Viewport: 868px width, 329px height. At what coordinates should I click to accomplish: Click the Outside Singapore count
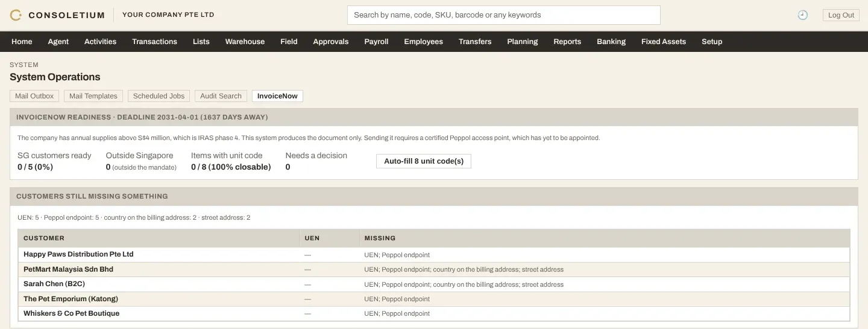[108, 167]
